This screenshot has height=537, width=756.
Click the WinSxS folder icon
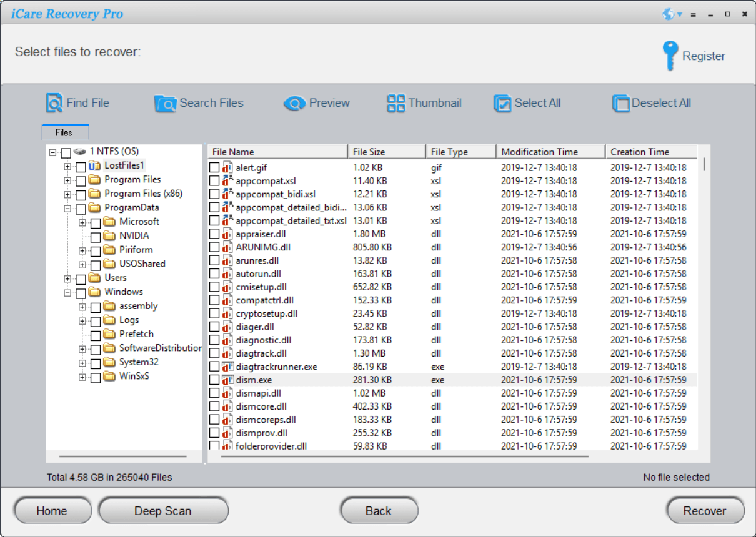(x=109, y=377)
